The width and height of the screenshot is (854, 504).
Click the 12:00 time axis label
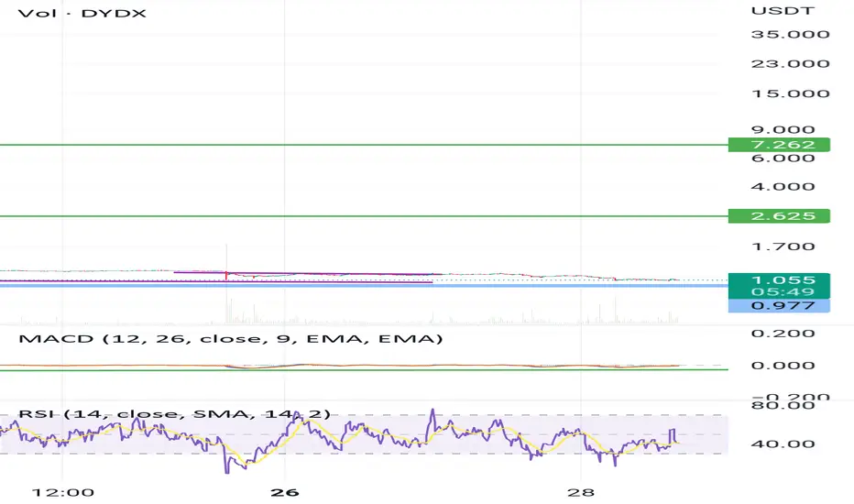pyautogui.click(x=63, y=493)
